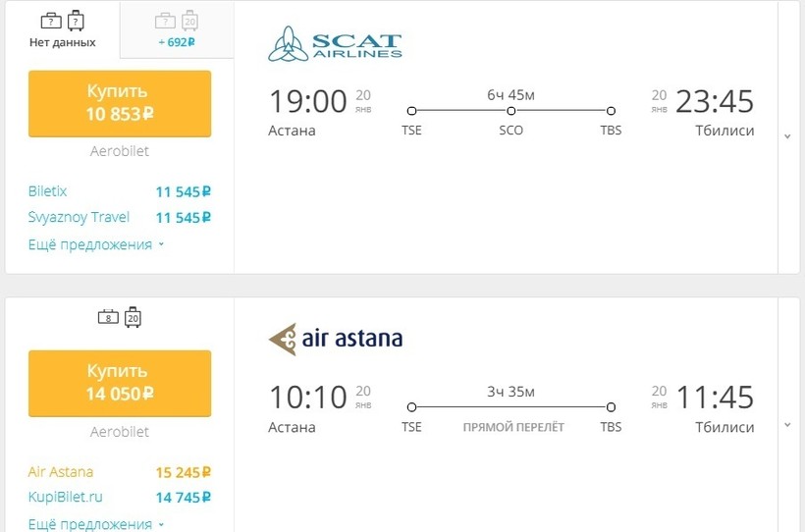Screen dimensions: 805x532
Task: Click the SCAT Airlines logo
Action: click(x=335, y=43)
